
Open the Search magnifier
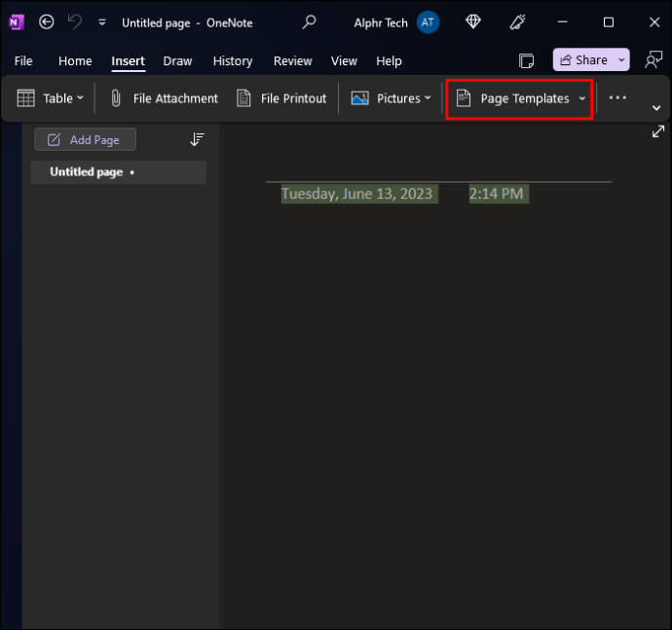309,22
